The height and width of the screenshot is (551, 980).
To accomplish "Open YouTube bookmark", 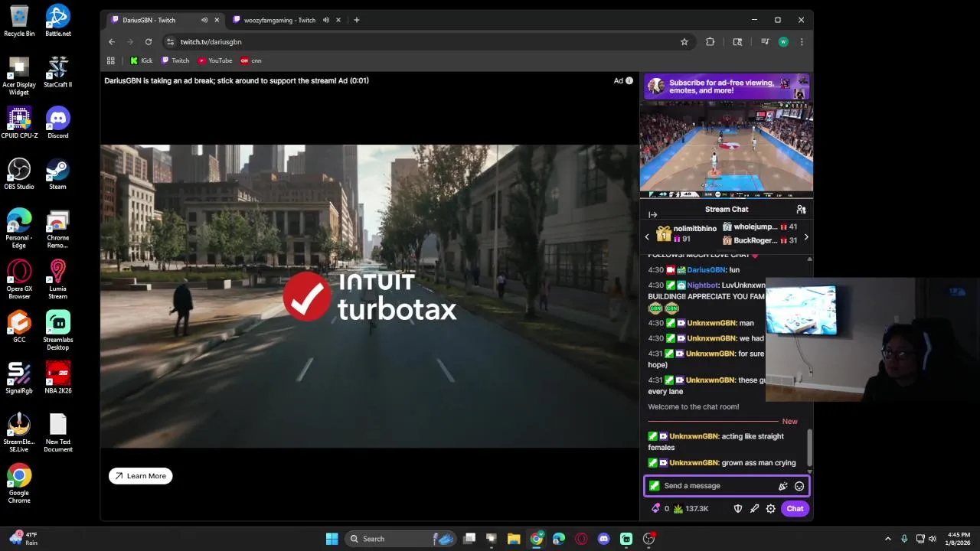I will [215, 60].
